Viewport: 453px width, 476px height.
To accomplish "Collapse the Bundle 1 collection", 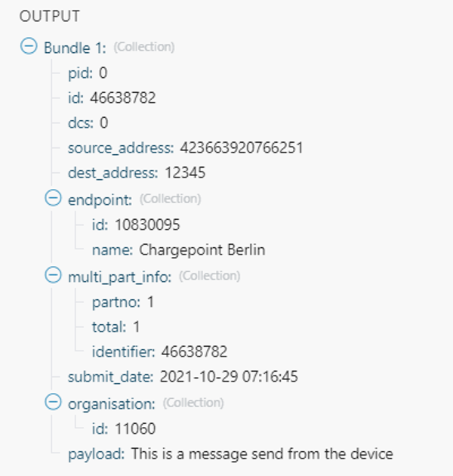I will [x=28, y=47].
